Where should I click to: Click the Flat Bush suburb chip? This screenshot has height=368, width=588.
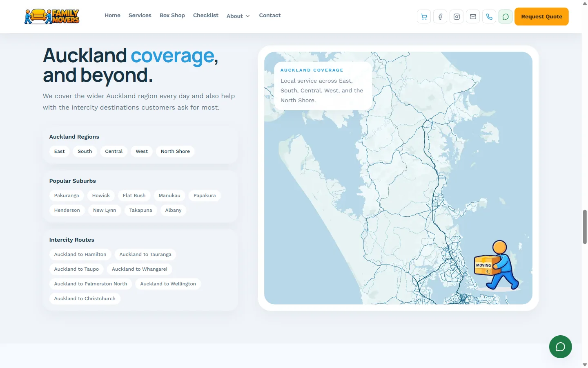click(x=134, y=195)
